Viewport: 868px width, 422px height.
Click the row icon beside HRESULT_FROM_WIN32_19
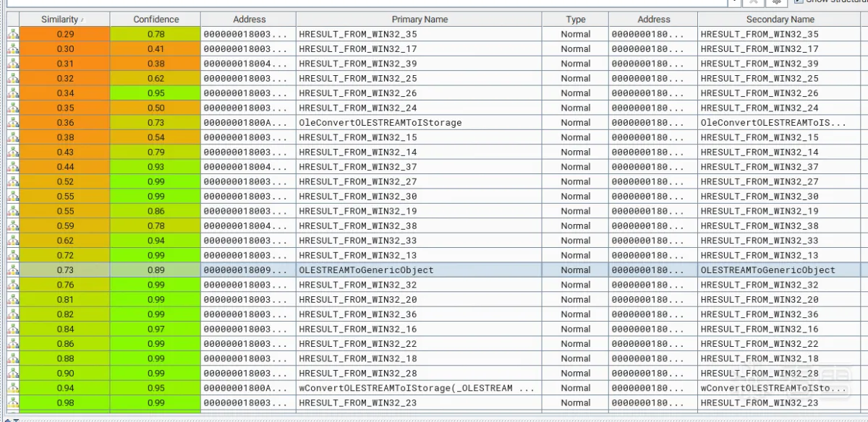tap(13, 211)
